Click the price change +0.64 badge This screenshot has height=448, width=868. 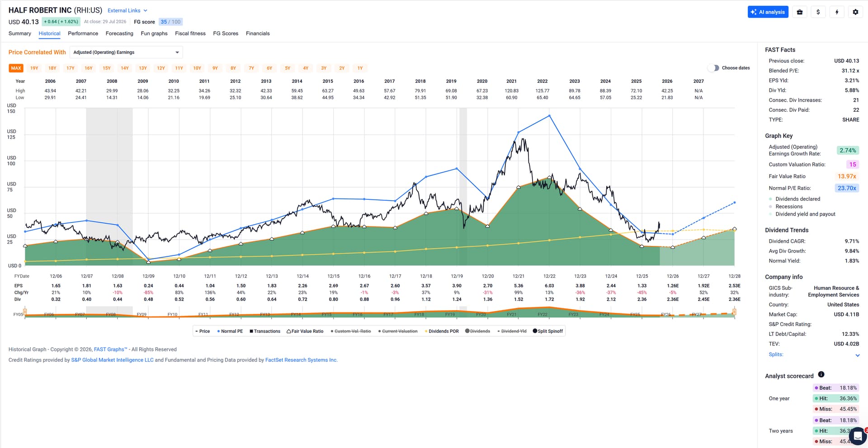61,22
